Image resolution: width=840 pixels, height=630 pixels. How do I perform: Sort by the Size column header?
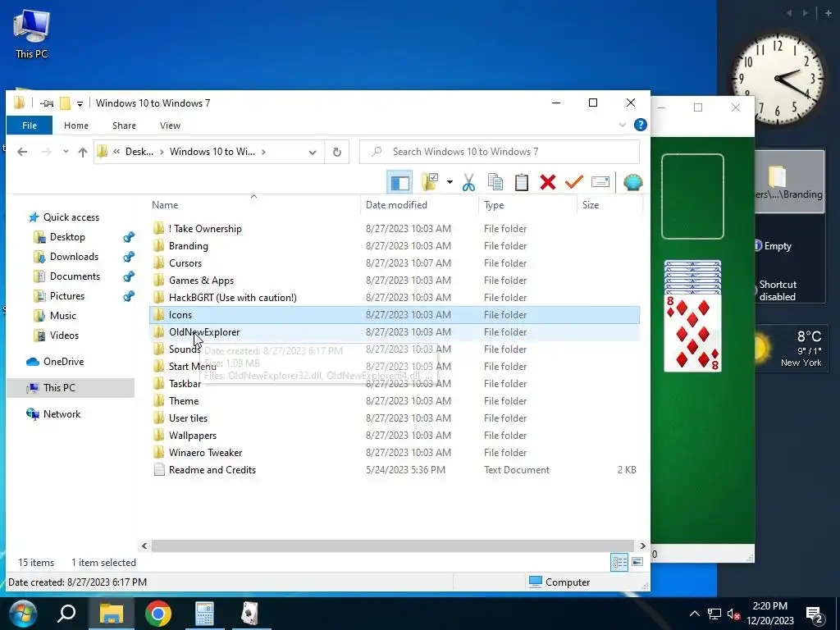pos(591,204)
